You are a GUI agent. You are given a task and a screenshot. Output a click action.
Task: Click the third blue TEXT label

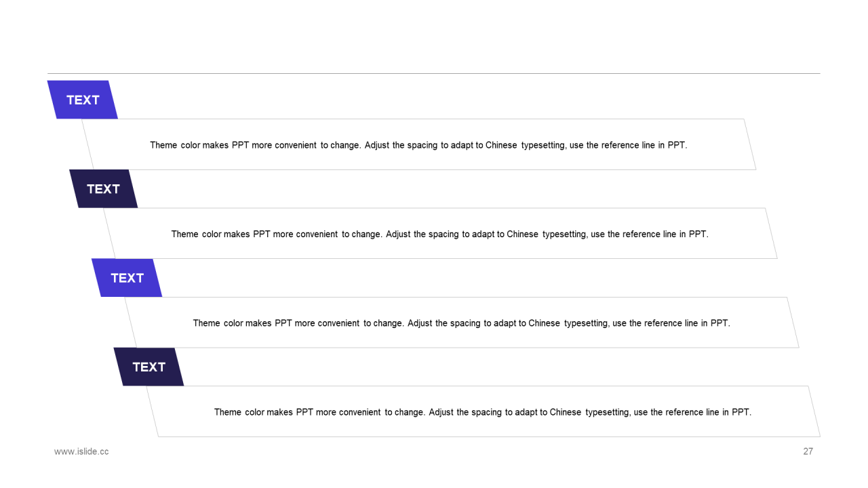point(127,278)
